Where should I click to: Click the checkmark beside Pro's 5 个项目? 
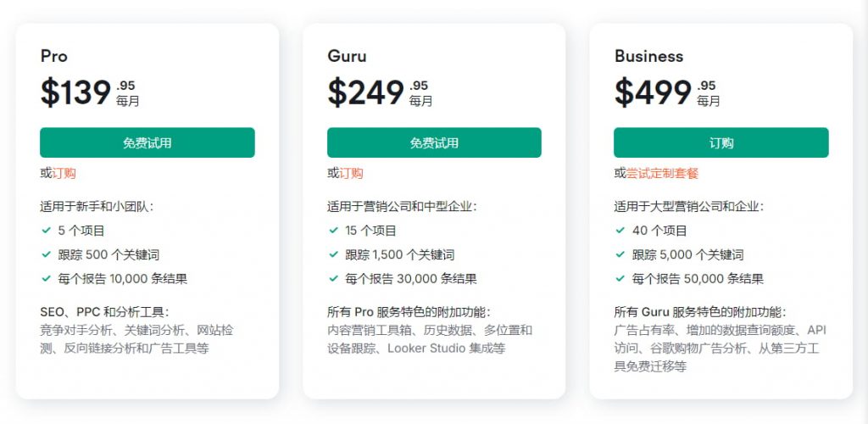45,230
